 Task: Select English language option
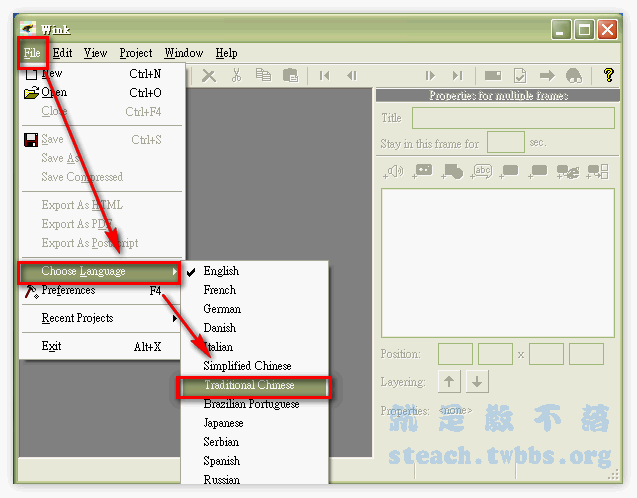click(x=254, y=271)
